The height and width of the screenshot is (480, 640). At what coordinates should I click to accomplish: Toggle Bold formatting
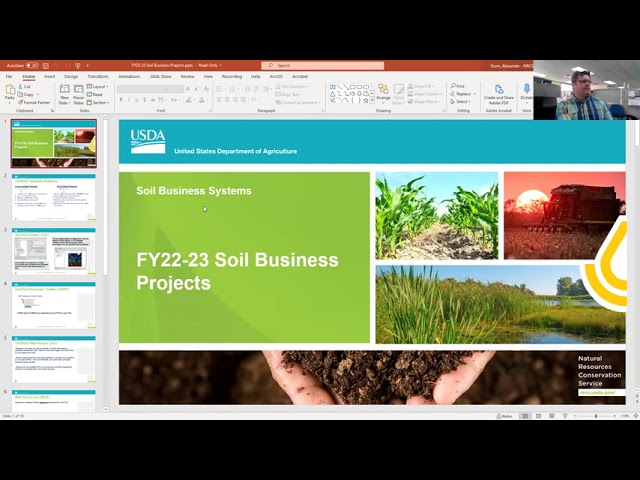tap(121, 100)
